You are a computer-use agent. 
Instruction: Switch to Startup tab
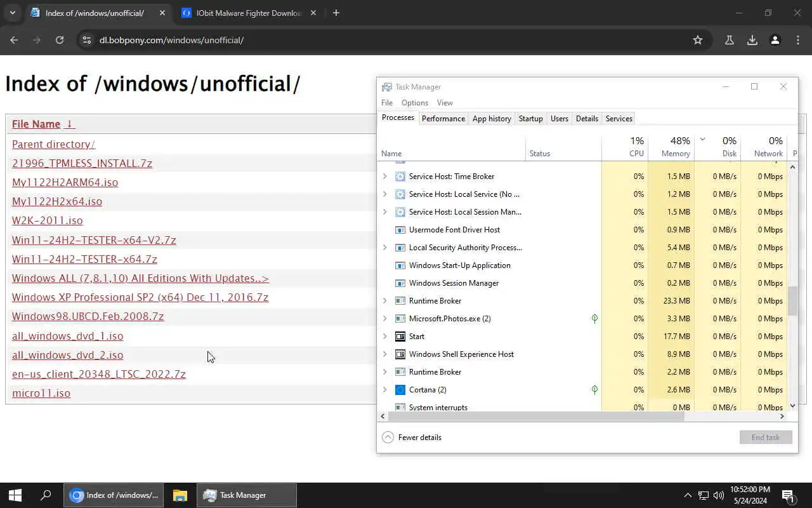[531, 119]
